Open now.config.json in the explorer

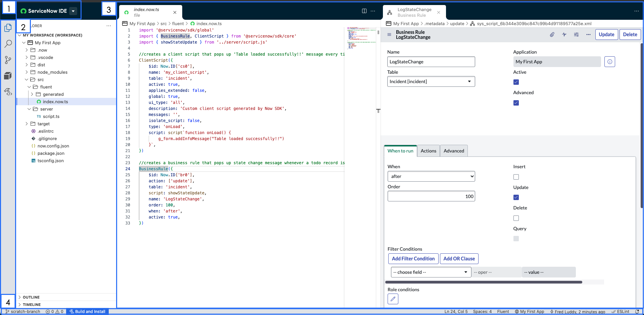pos(53,146)
